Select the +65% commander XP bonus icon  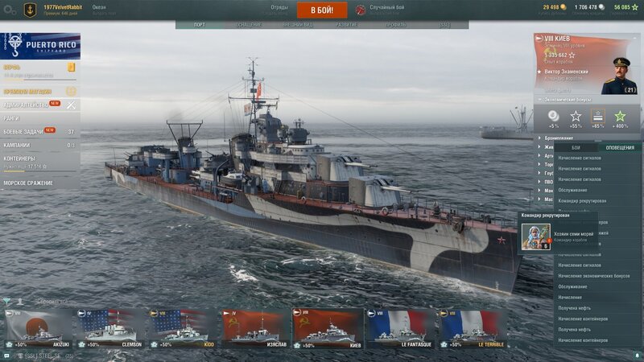(x=598, y=116)
